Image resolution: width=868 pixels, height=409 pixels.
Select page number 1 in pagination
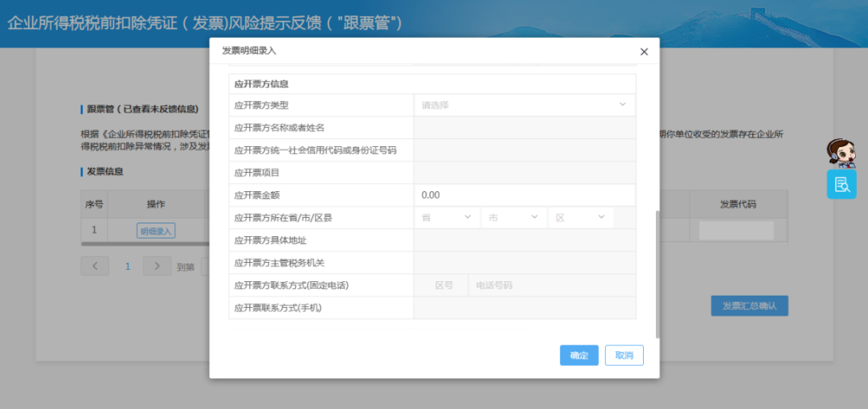pos(127,266)
